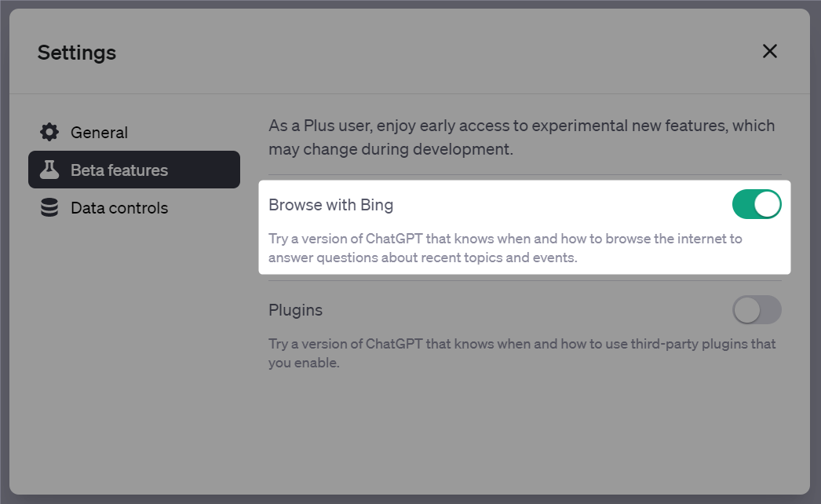The image size is (821, 504).
Task: Click the Plus user early access paragraph
Action: pyautogui.click(x=521, y=137)
